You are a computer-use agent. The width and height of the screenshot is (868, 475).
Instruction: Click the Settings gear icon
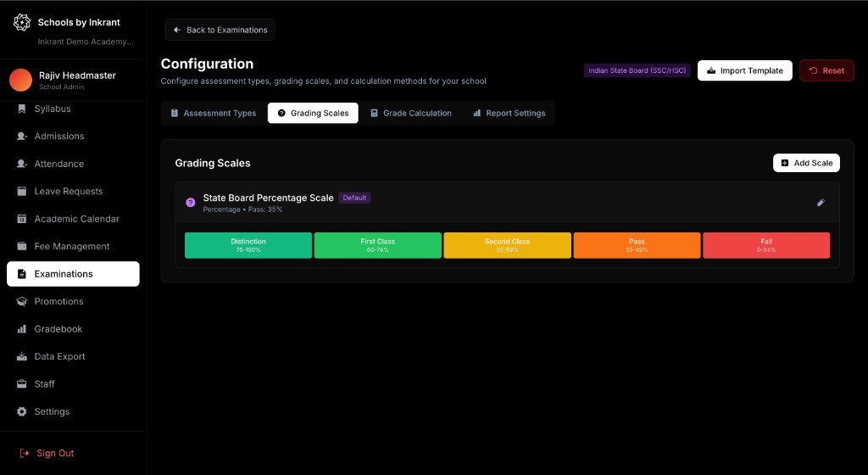21,411
